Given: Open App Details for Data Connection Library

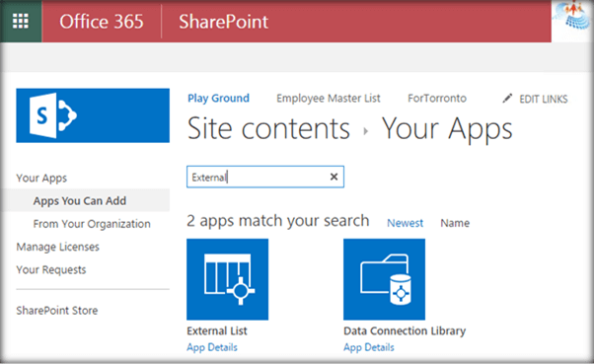Looking at the screenshot, I should (x=369, y=347).
